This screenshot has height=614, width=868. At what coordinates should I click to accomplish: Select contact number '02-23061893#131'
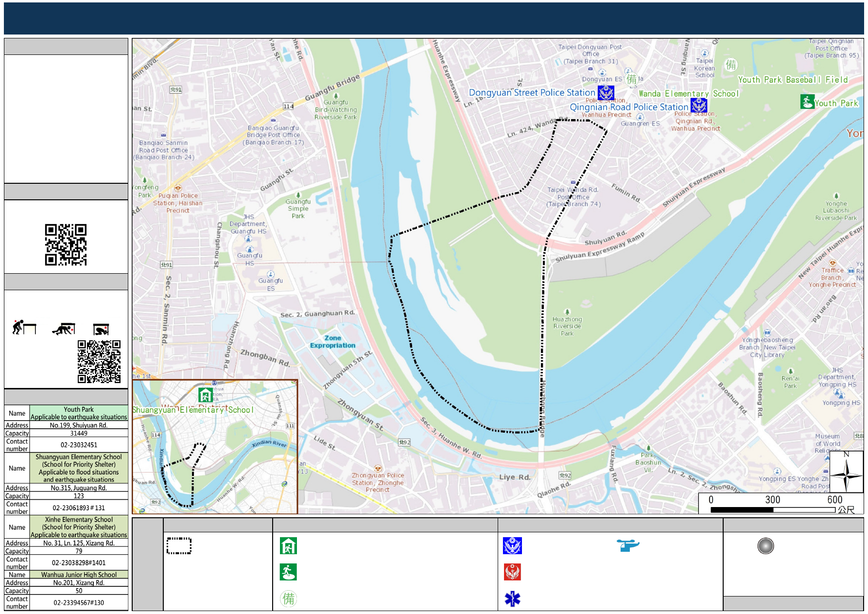[79, 508]
